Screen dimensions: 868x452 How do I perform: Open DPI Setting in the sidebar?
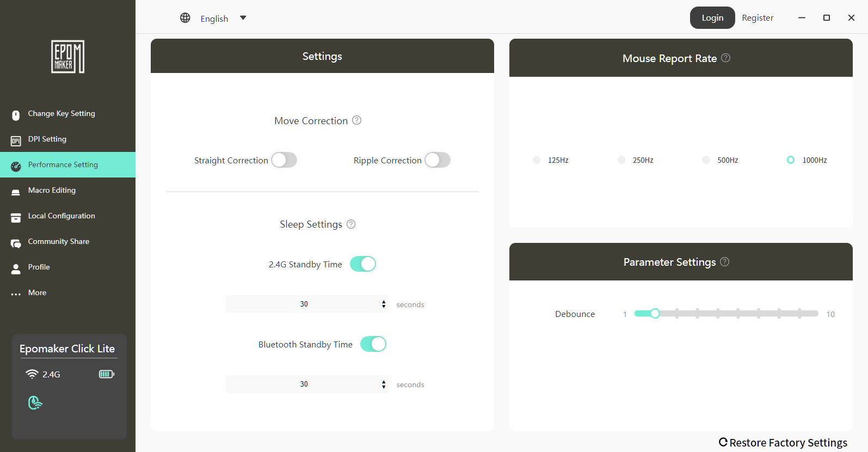click(x=47, y=139)
